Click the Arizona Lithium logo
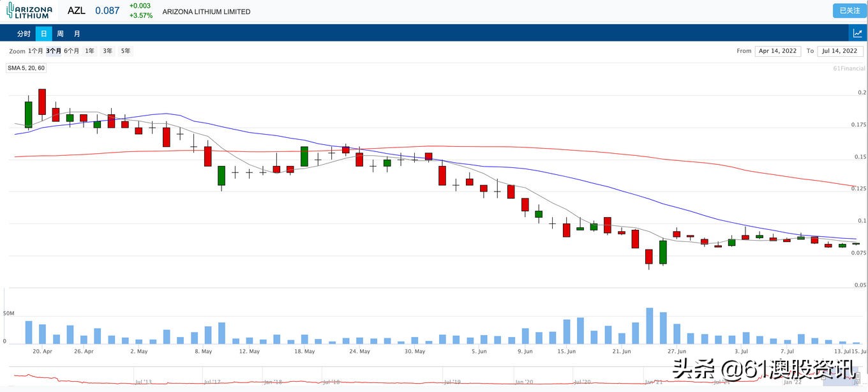Screen dimensions: 868x392 [29, 10]
